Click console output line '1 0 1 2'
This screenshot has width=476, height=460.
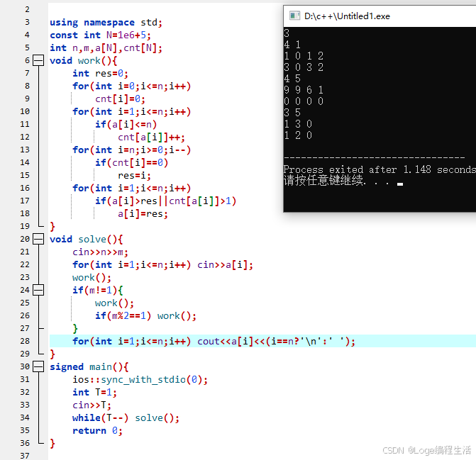coord(304,56)
